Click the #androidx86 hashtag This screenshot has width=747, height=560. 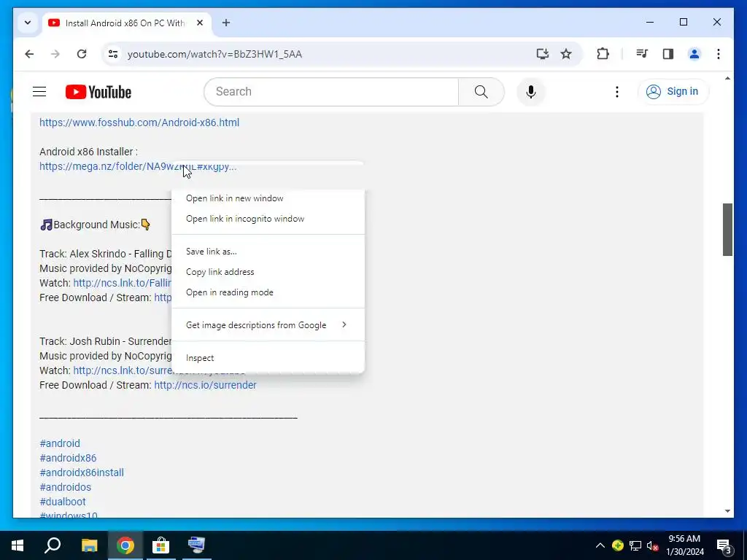tap(68, 458)
